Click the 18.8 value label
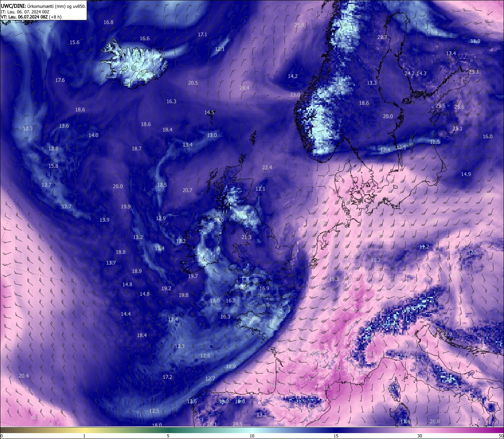 (120, 252)
